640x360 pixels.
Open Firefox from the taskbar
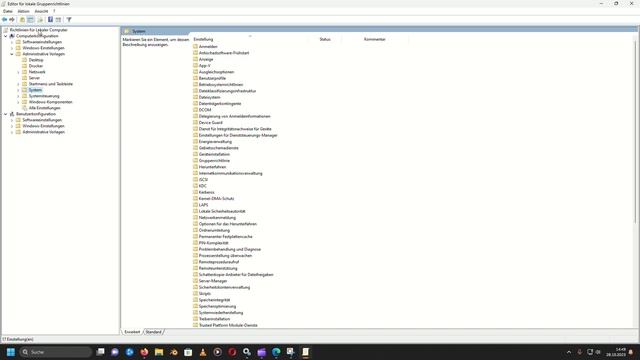144,352
